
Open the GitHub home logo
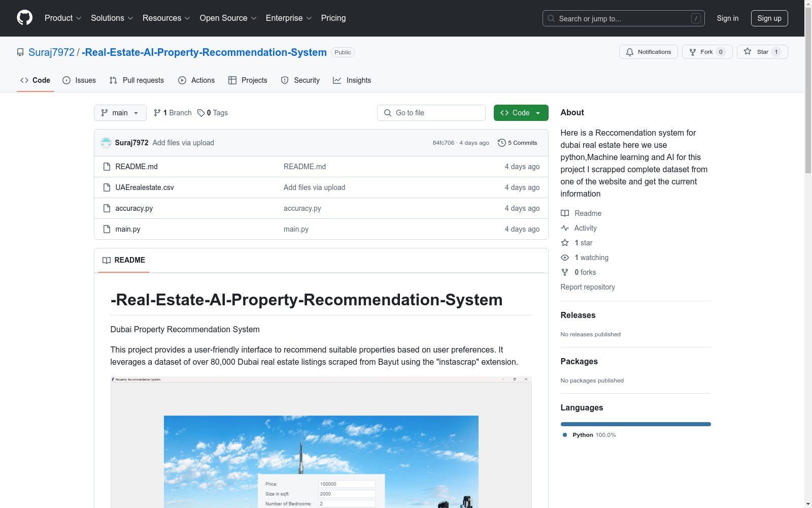24,18
